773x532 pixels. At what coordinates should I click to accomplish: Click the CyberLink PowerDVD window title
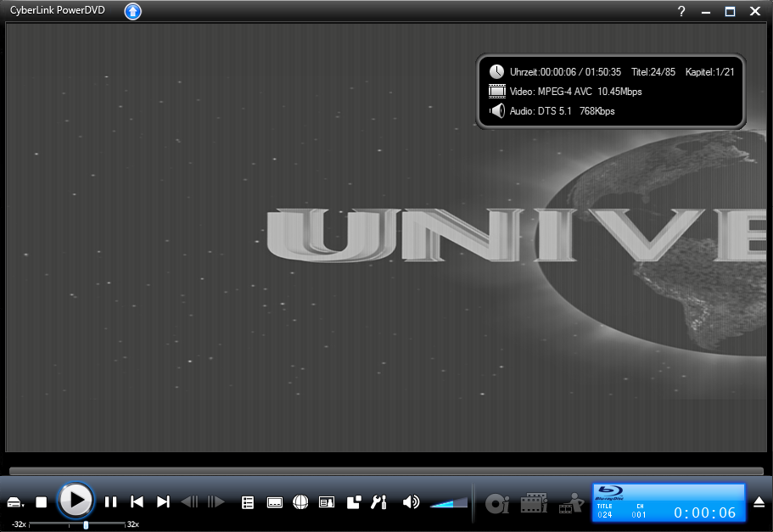(x=57, y=10)
